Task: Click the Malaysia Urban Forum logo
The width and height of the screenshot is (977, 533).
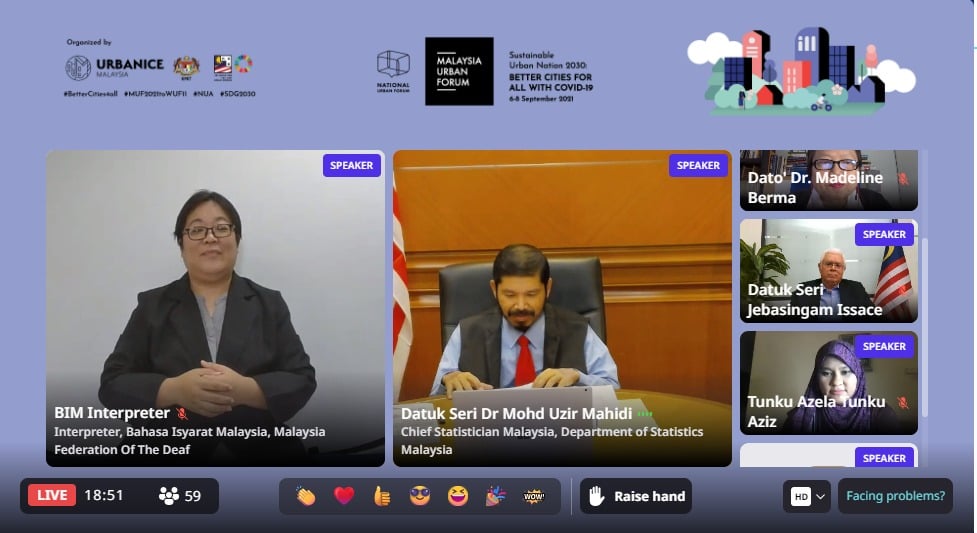Action: (x=459, y=71)
